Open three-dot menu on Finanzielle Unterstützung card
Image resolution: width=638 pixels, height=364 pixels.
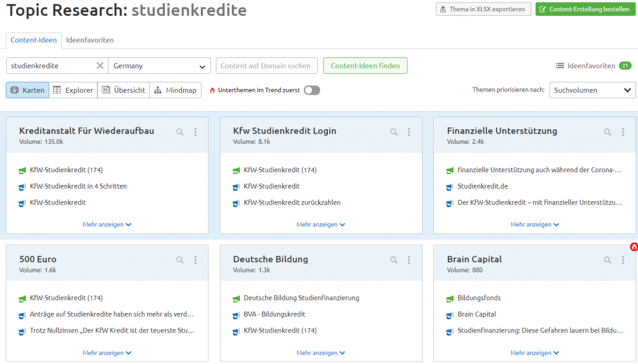tap(623, 132)
